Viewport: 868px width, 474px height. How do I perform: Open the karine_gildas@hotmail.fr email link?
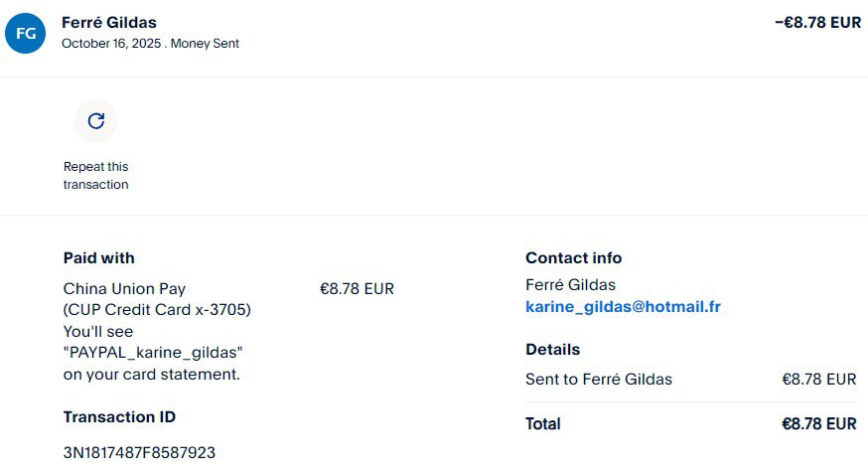tap(623, 307)
